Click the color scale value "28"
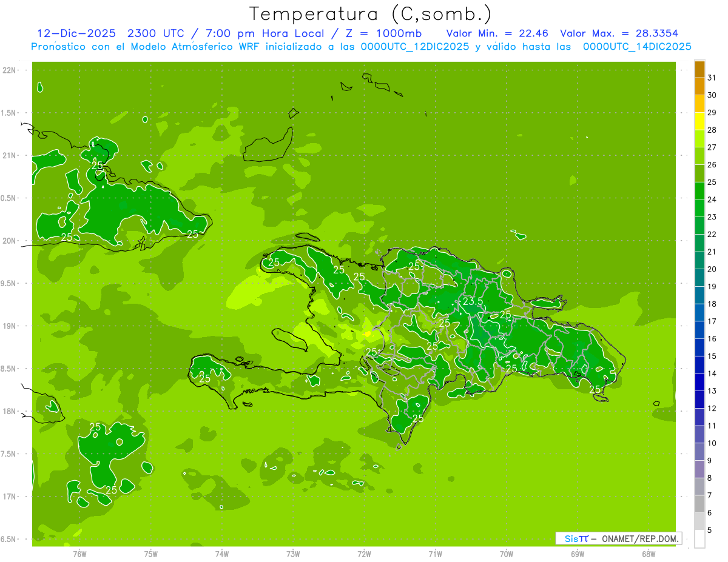The width and height of the screenshot is (728, 562). coord(712,130)
